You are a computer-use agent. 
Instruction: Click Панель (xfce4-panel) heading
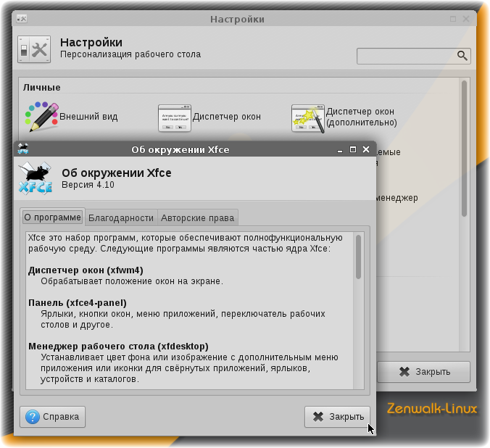click(78, 303)
